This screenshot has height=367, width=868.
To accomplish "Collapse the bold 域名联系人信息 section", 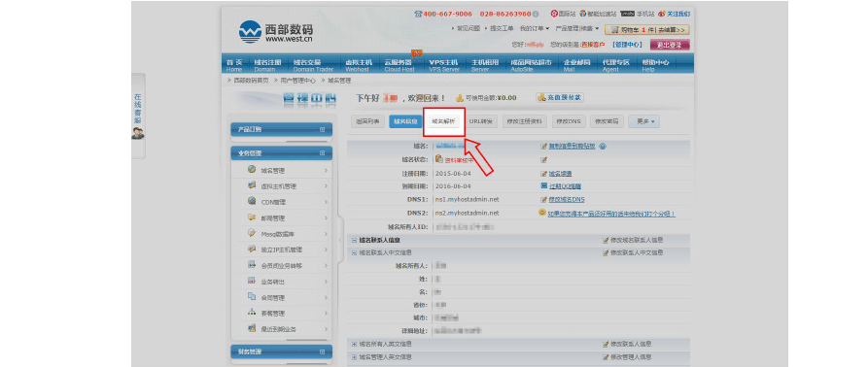I will click(x=354, y=241).
